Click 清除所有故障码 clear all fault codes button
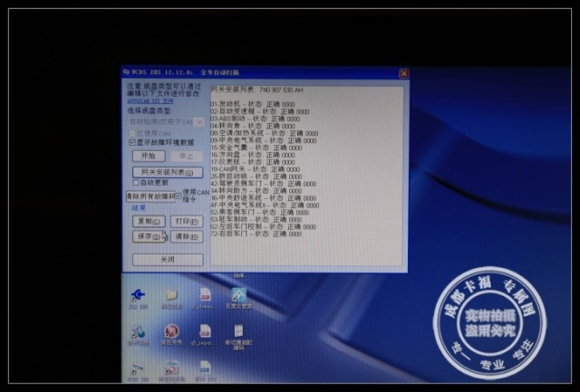The height and width of the screenshot is (392, 580). click(150, 196)
